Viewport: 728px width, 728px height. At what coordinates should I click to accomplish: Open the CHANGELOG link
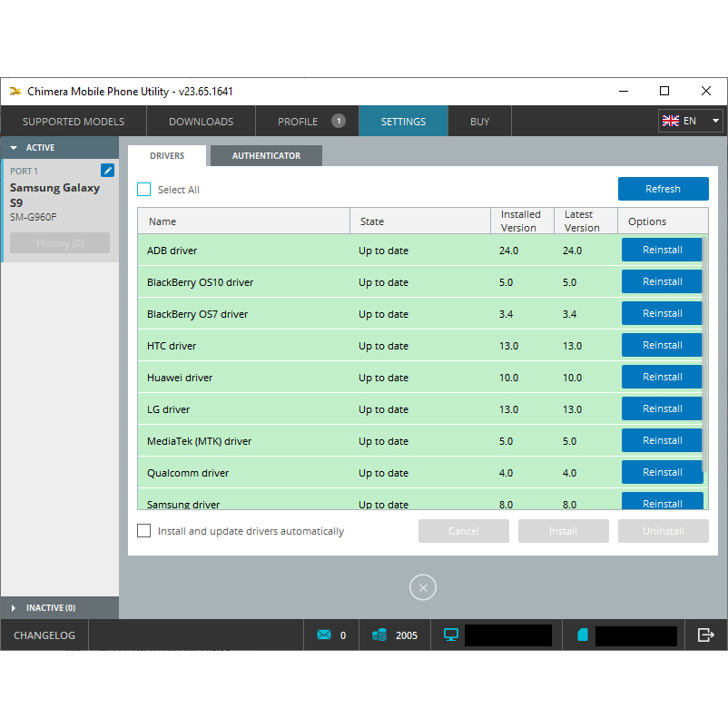(x=44, y=635)
